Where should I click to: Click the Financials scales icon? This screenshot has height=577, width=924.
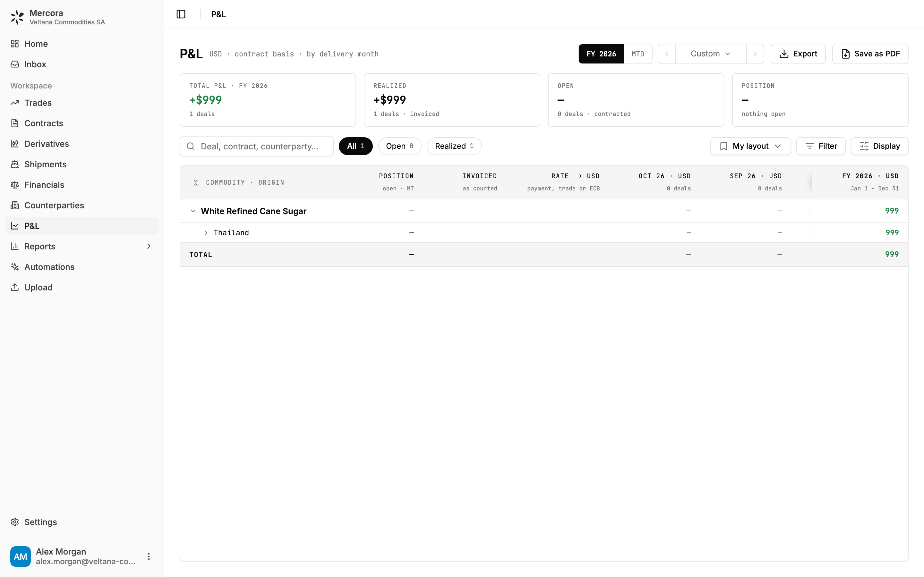coord(14,185)
